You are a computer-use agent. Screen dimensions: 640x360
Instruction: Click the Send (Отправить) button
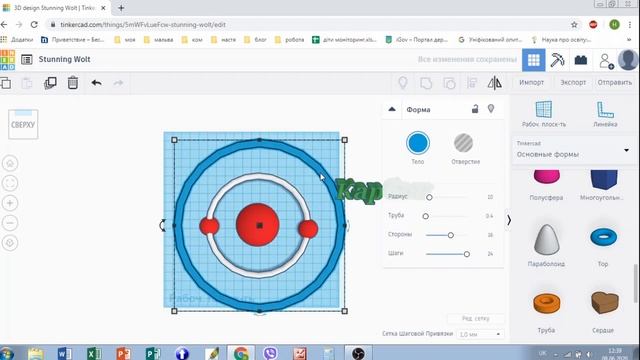615,82
